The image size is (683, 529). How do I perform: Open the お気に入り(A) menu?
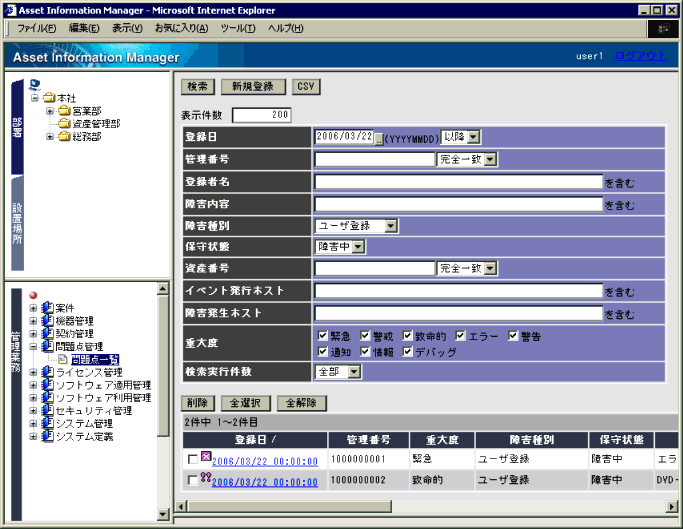click(x=182, y=29)
